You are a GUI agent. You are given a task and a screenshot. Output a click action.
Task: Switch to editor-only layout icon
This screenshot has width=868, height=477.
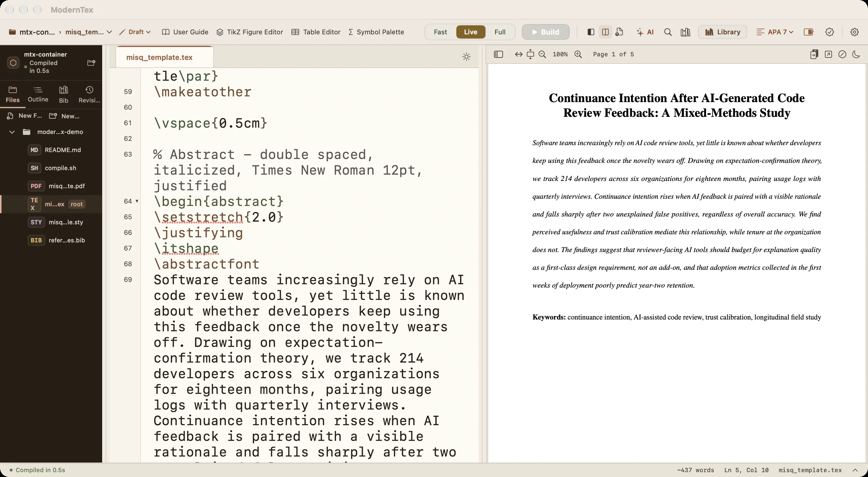click(x=591, y=32)
